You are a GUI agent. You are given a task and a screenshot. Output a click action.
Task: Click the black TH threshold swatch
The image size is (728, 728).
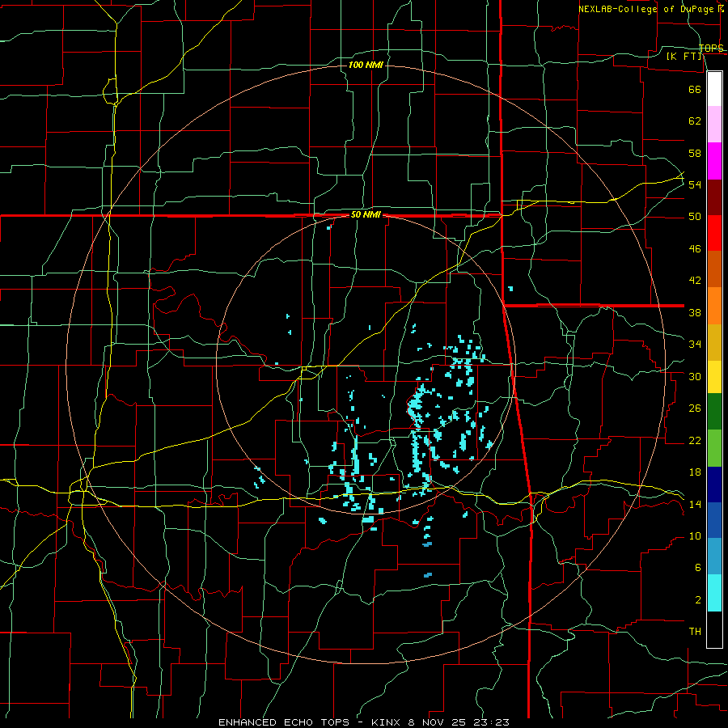click(x=714, y=629)
